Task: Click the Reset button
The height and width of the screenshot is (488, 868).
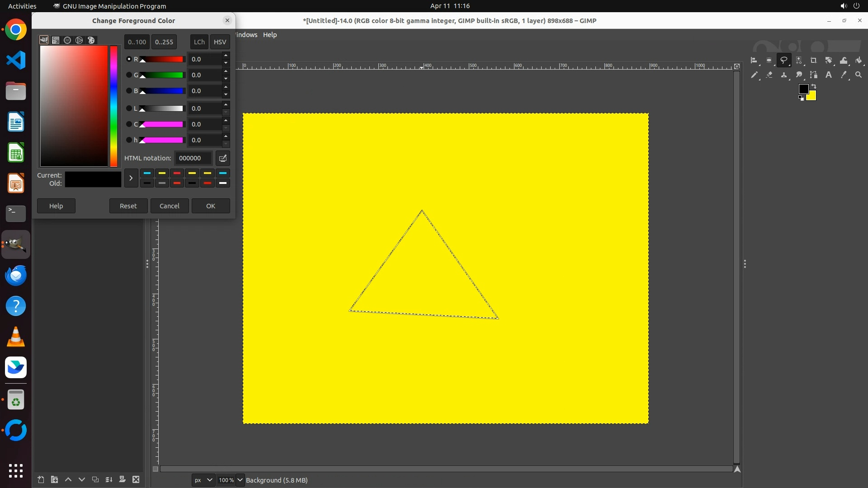Action: click(128, 206)
